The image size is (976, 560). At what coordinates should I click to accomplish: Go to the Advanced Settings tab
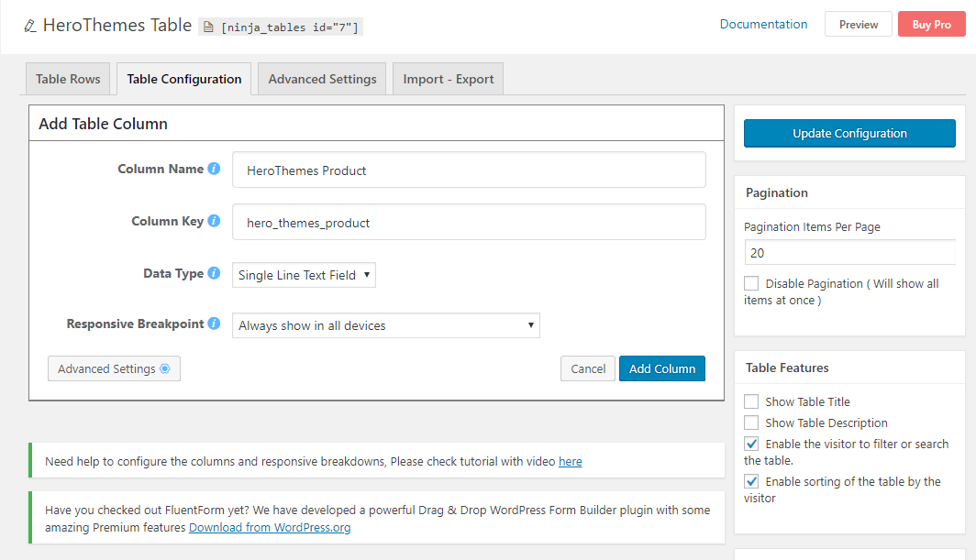click(322, 79)
